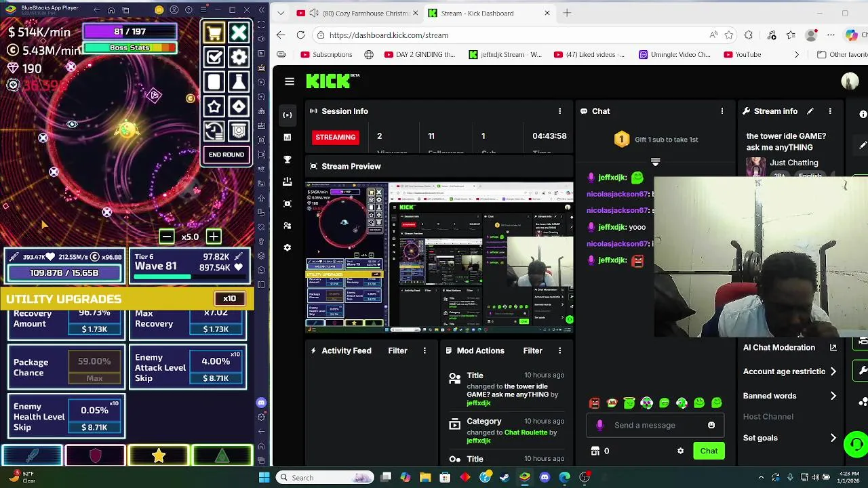Decrease game speed with minus button
868x488 pixels.
click(167, 237)
